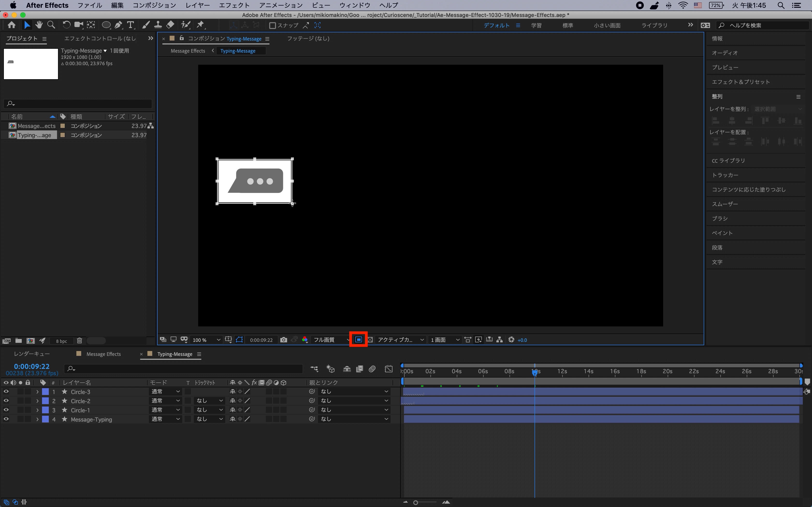Select the Ellipse shape tool

coord(106,25)
